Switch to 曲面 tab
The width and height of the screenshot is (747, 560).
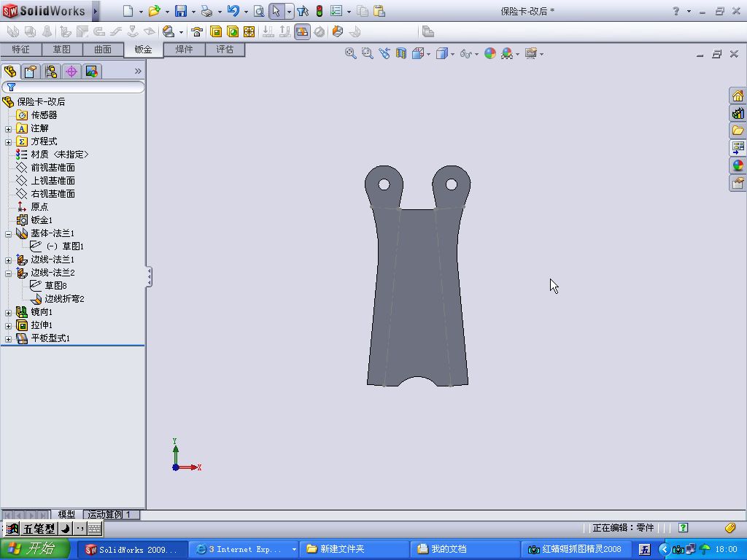pos(103,50)
